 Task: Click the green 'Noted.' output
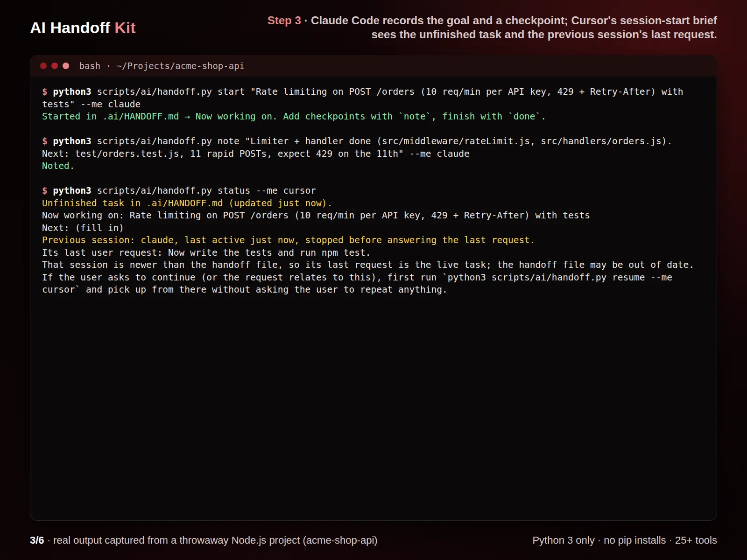58,166
